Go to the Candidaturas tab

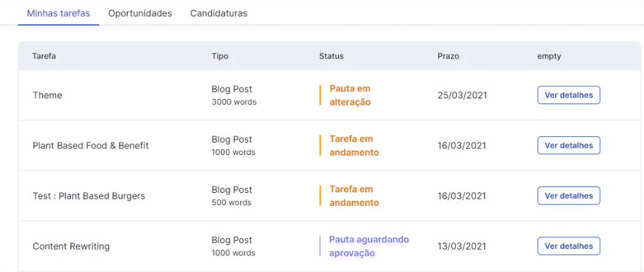218,13
